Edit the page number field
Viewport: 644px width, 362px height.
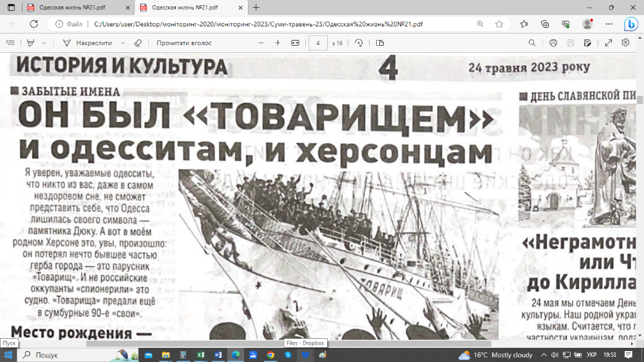click(x=318, y=43)
